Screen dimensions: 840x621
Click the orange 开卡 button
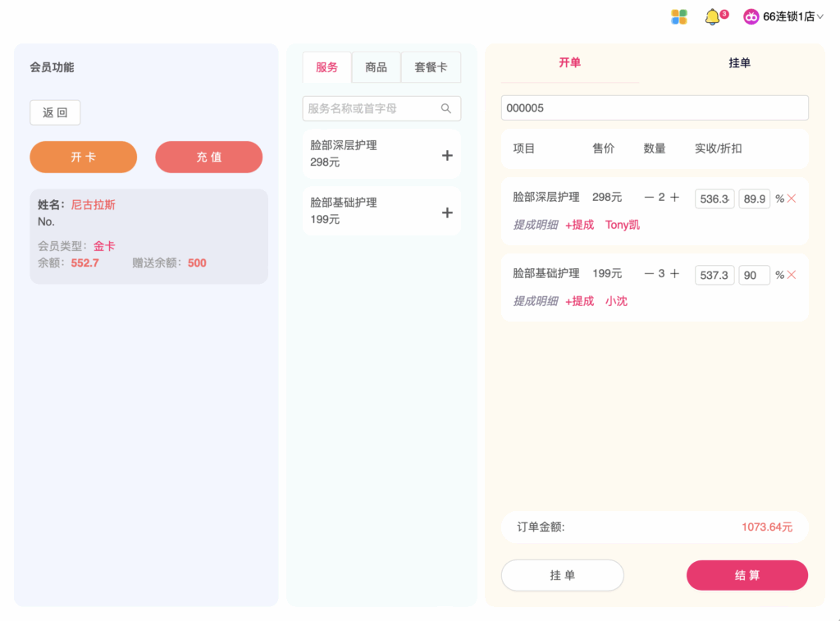pos(84,157)
